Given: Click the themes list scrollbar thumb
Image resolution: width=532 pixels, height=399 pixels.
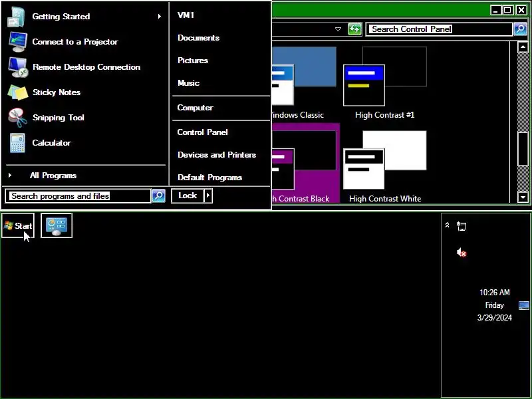Looking at the screenshot, I should [523, 148].
